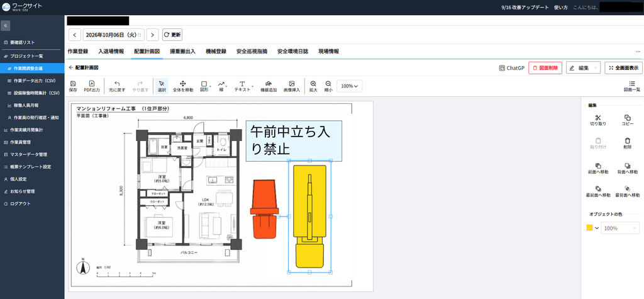
Task: Click the 全画面表示 fullscreen button
Action: (623, 68)
